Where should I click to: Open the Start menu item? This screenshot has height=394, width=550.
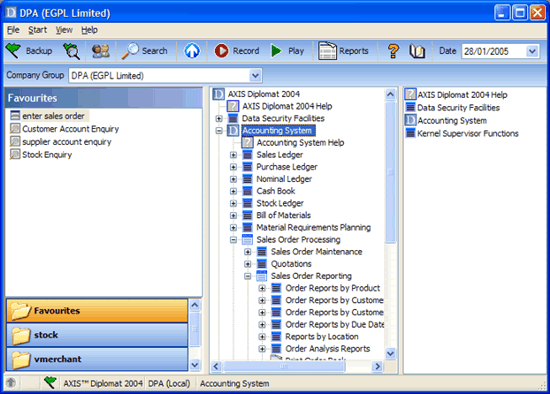(x=38, y=30)
